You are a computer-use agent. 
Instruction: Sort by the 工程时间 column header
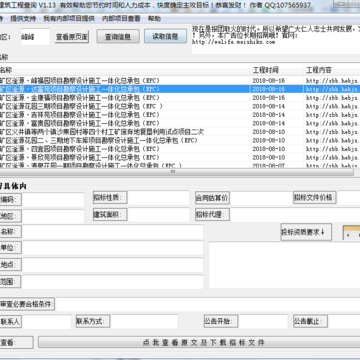277,70
